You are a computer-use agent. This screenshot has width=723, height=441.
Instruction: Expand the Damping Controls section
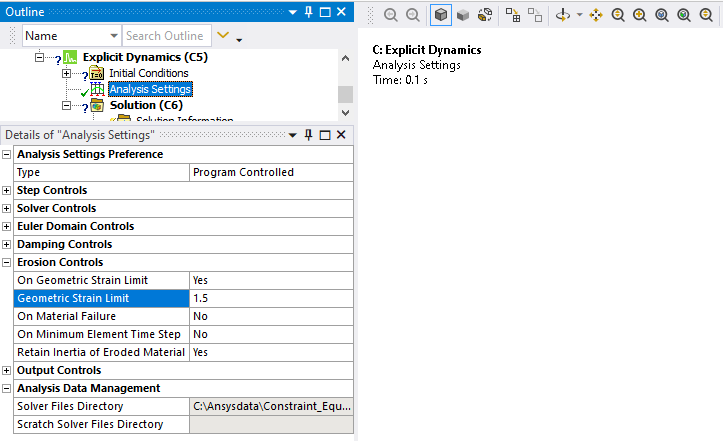point(6,244)
